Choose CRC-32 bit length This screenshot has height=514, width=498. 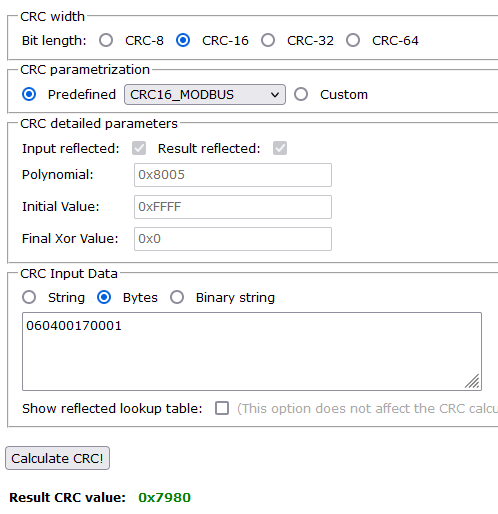[x=268, y=40]
